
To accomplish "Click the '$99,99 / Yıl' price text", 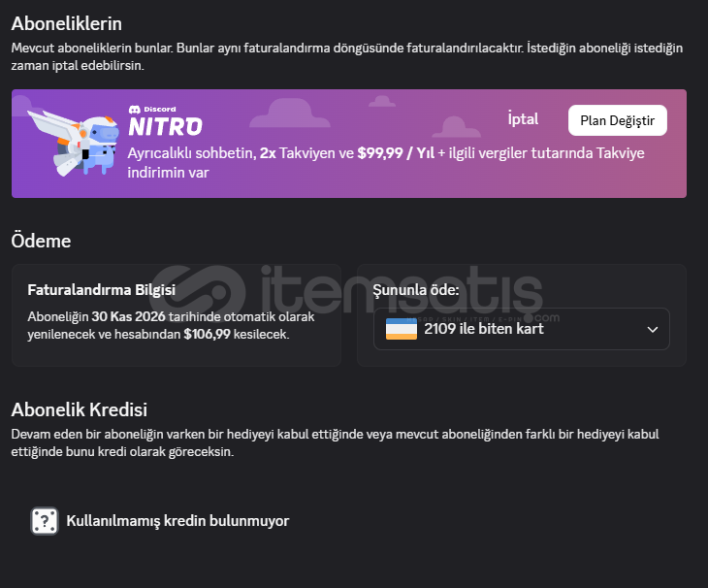I will 396,153.
